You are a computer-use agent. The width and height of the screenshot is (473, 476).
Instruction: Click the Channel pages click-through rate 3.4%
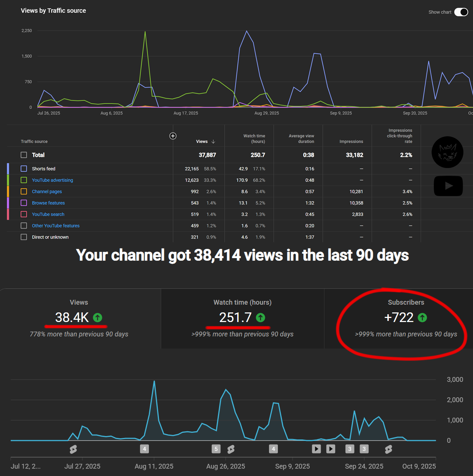(408, 192)
